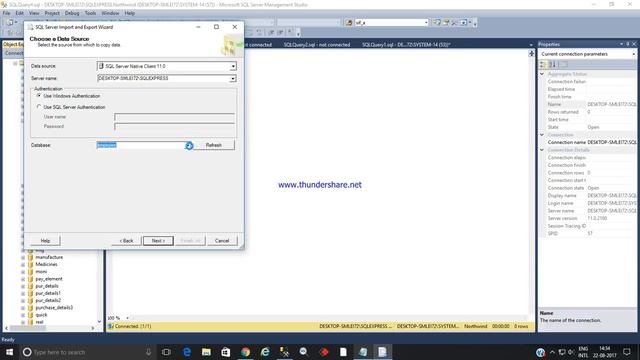Click the Next button in wizard
The height and width of the screenshot is (360, 640).
click(x=158, y=241)
